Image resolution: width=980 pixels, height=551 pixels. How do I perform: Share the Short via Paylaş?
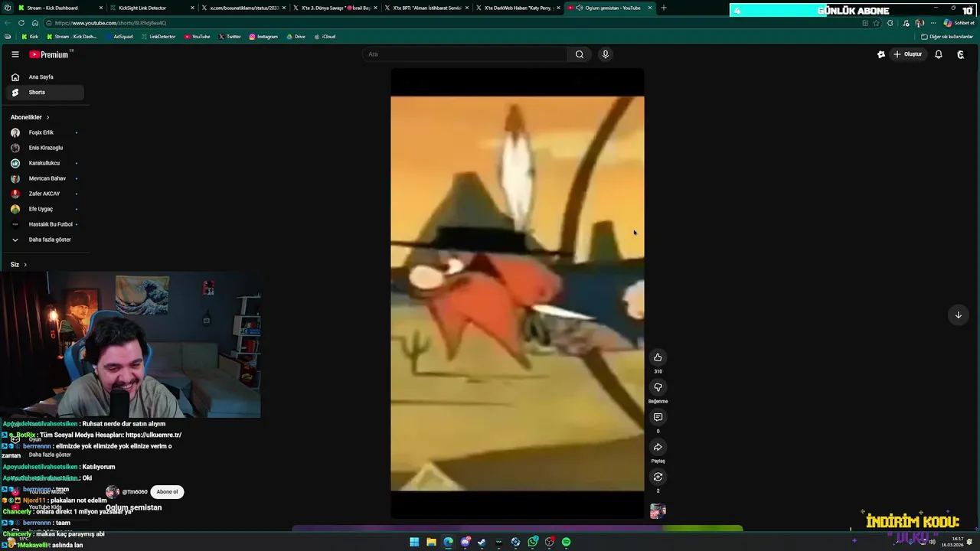pos(658,447)
